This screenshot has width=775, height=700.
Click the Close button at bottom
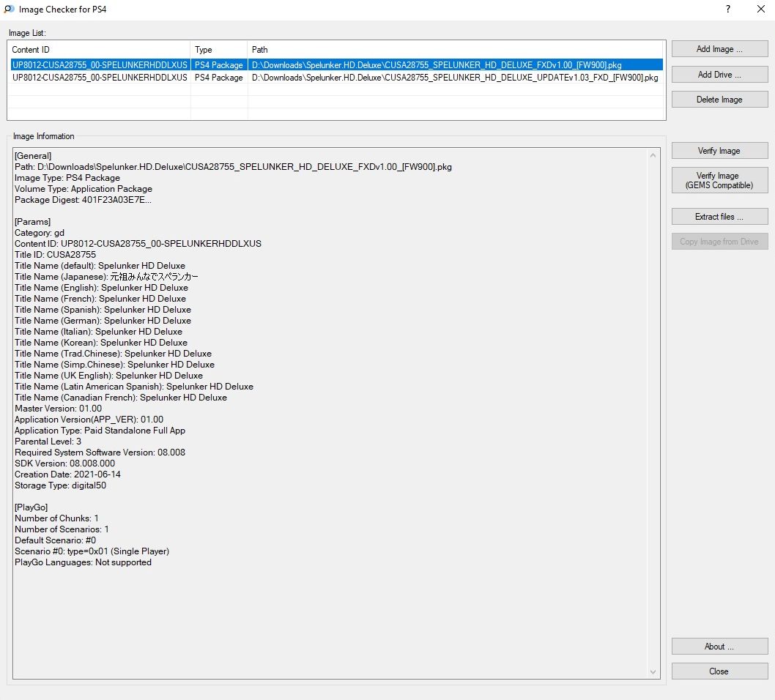pyautogui.click(x=719, y=671)
